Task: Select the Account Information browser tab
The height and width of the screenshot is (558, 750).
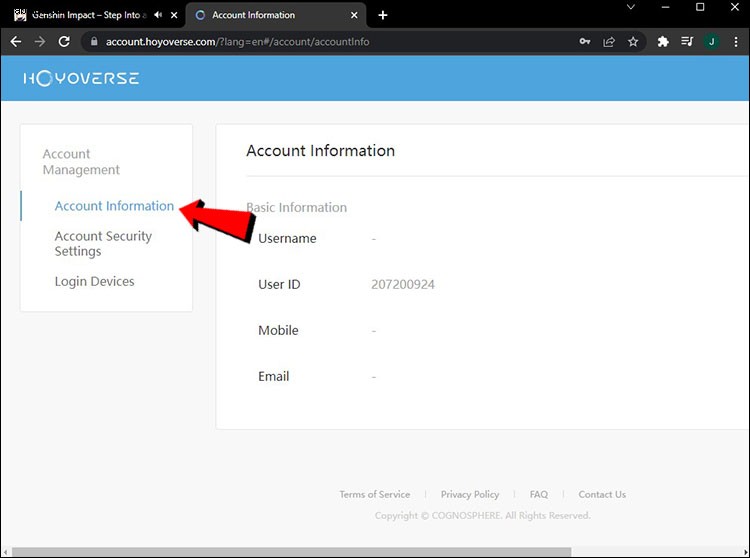Action: point(276,15)
